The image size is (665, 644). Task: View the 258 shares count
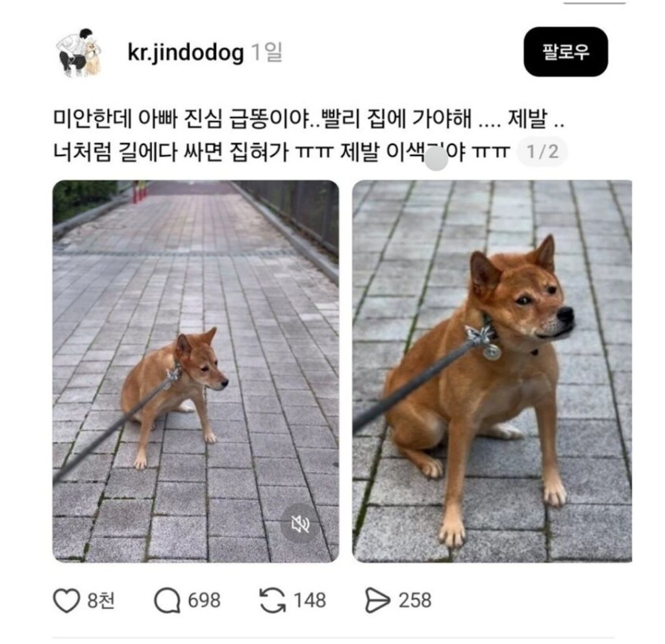pyautogui.click(x=415, y=600)
